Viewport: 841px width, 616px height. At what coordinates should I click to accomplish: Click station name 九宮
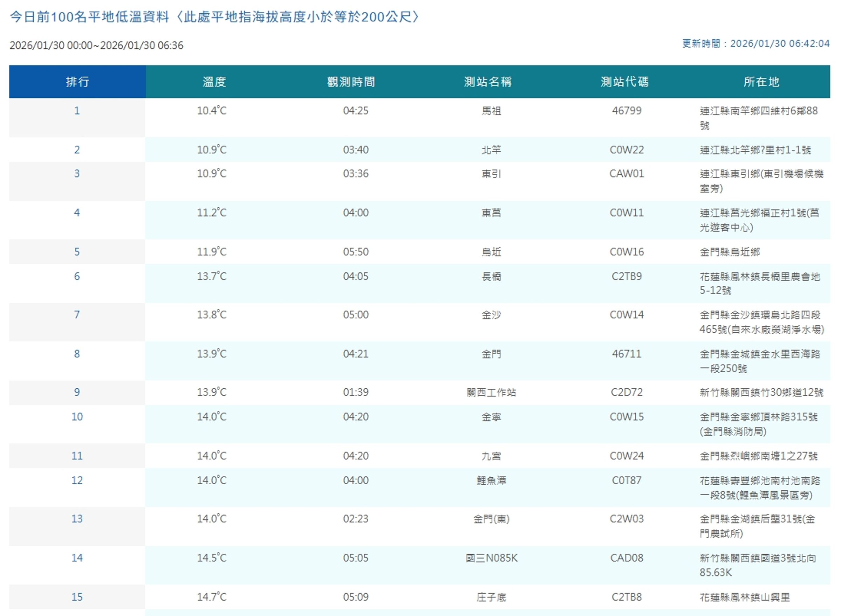click(491, 456)
